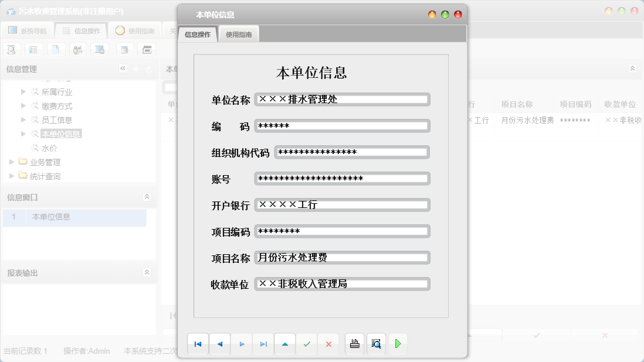The height and width of the screenshot is (362, 644).
Task: Collapse the 报表输出 panel
Action: click(x=147, y=272)
